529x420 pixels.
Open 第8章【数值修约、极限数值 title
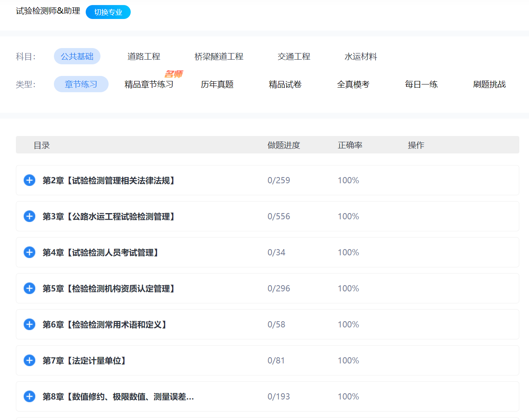coord(118,397)
